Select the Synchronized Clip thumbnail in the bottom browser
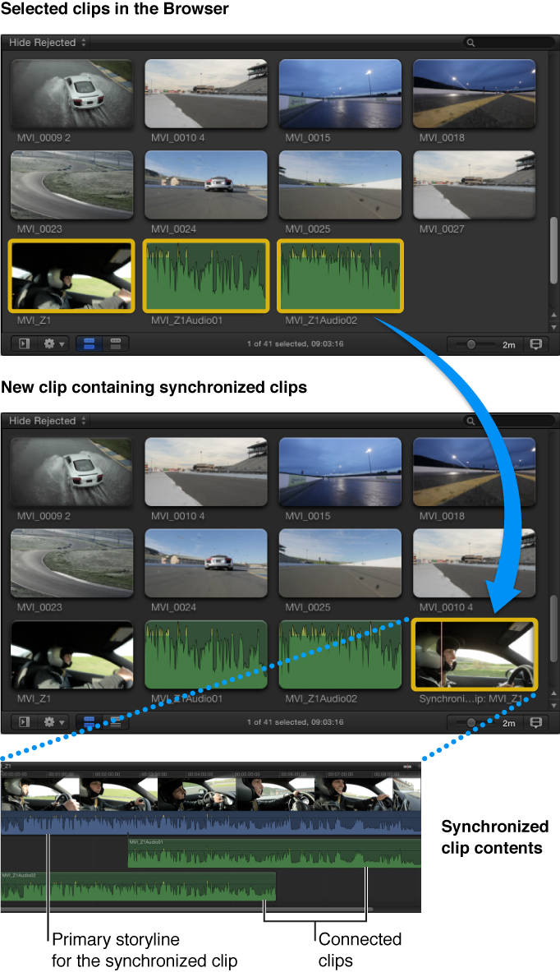Screen dimensions: 560x972 (x=475, y=655)
